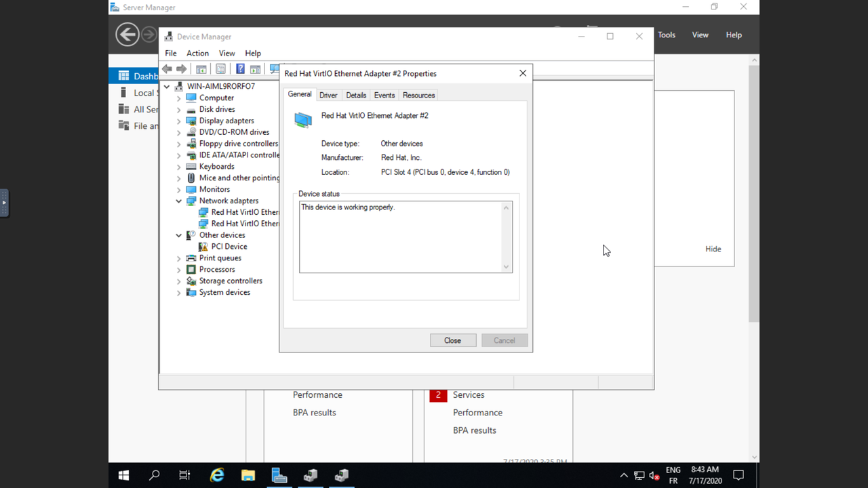Switch to Server Manager taskbar icon
868x488 pixels.
[x=279, y=475]
